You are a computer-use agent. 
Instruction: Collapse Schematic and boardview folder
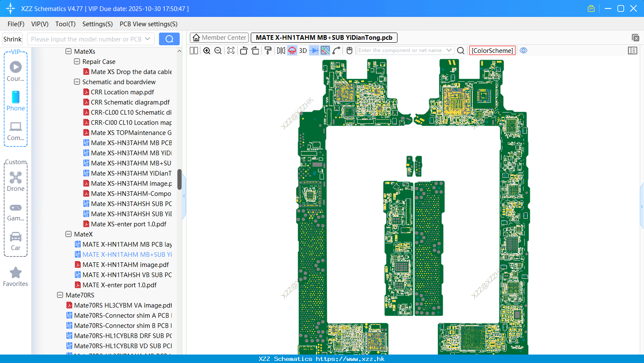click(77, 82)
